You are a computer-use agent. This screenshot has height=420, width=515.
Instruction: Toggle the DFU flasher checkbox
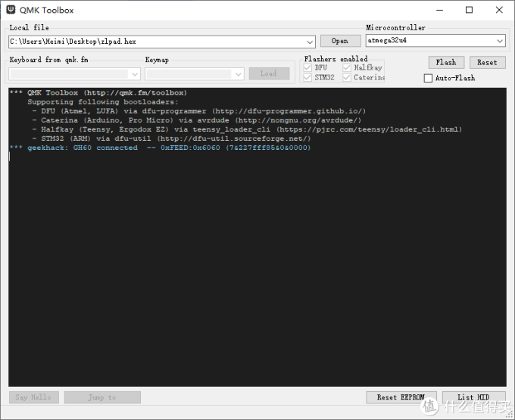[x=307, y=67]
